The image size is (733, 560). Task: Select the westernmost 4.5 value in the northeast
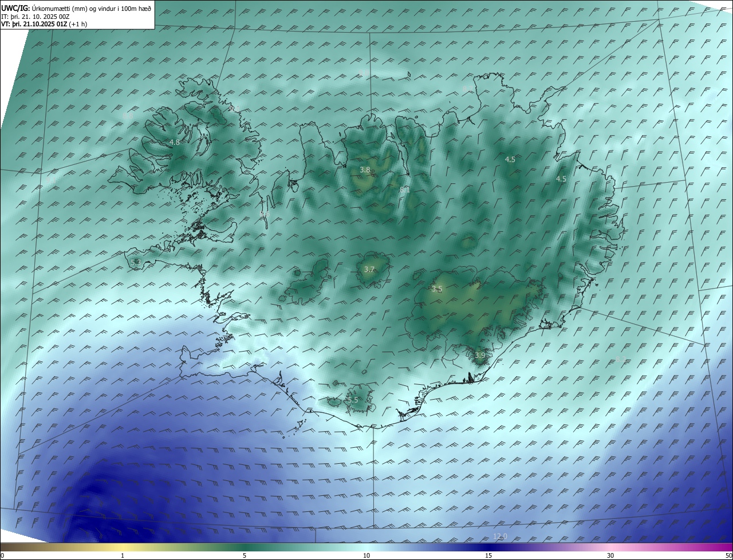[x=510, y=159]
